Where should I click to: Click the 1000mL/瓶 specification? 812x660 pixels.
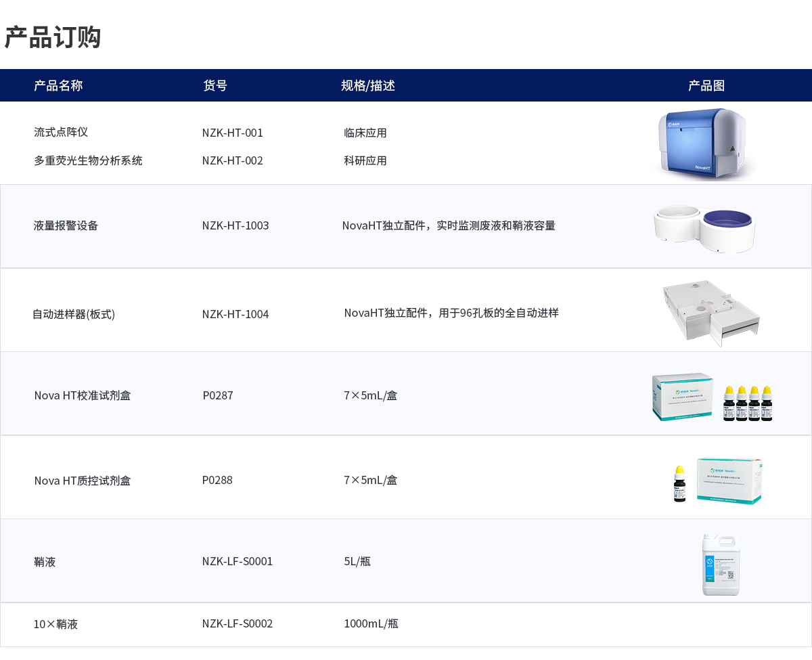[x=371, y=623]
